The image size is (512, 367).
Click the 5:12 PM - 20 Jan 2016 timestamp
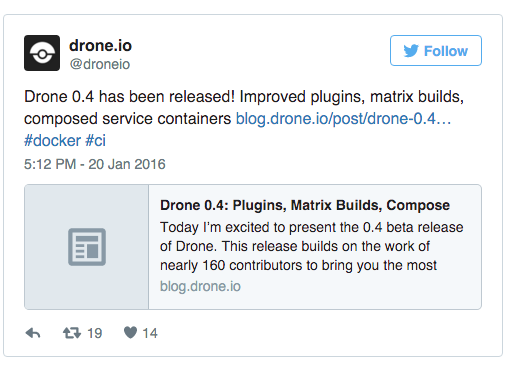pos(95,164)
